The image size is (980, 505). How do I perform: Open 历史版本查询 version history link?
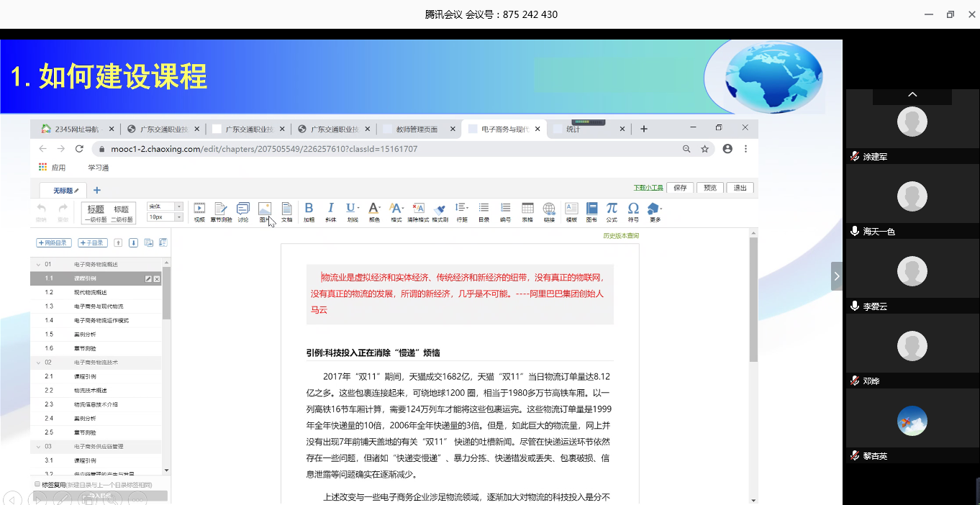click(x=621, y=236)
